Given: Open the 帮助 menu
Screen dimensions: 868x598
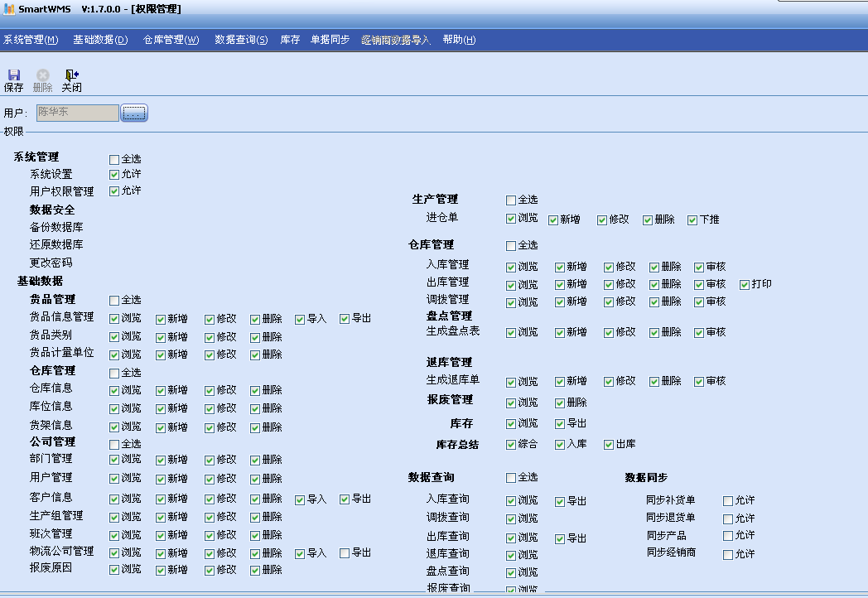Looking at the screenshot, I should (459, 40).
